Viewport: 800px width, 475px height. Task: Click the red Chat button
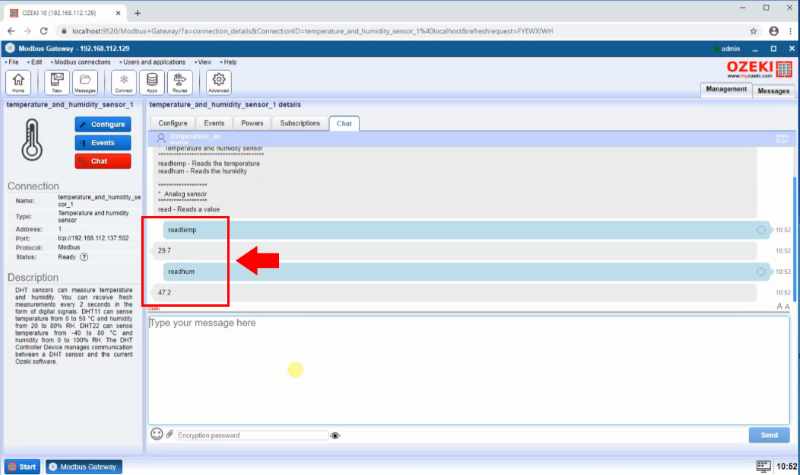pyautogui.click(x=103, y=161)
